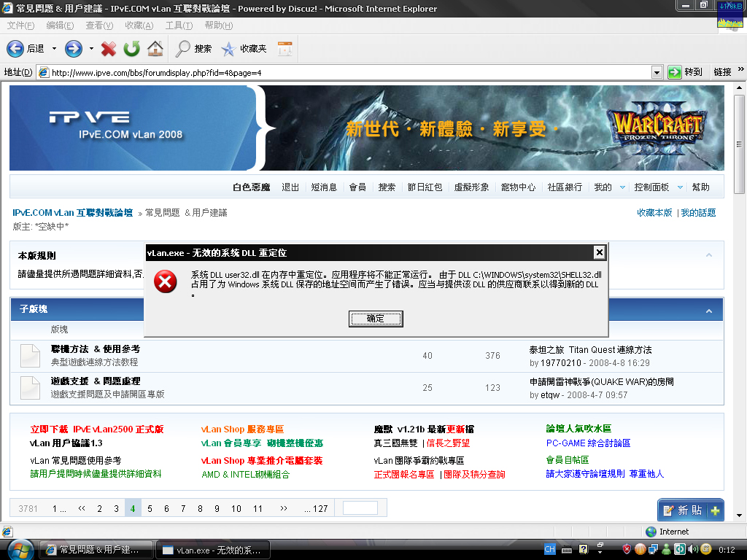Click the 新貼 new post button
The height and width of the screenshot is (560, 747).
click(x=690, y=510)
